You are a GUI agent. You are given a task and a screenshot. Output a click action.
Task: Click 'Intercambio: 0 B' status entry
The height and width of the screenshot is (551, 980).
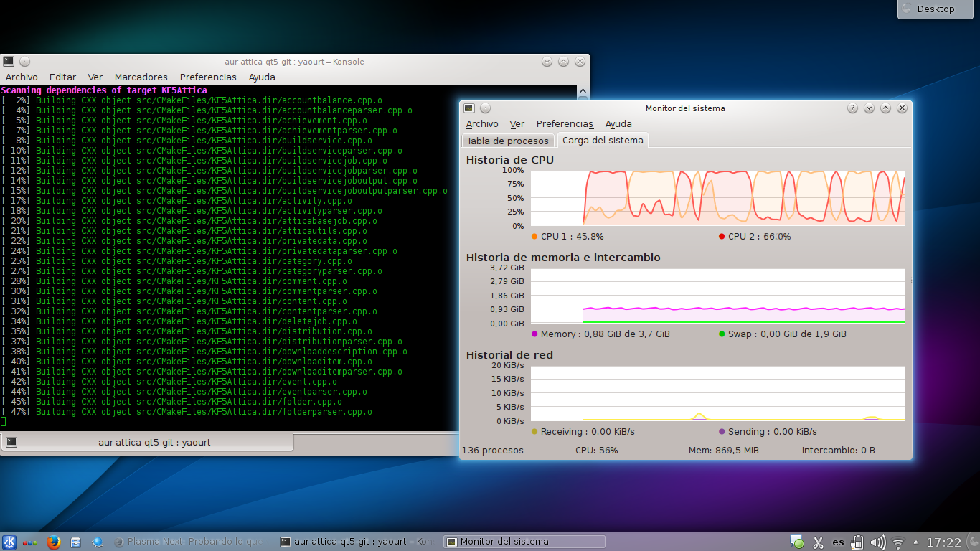coord(838,451)
